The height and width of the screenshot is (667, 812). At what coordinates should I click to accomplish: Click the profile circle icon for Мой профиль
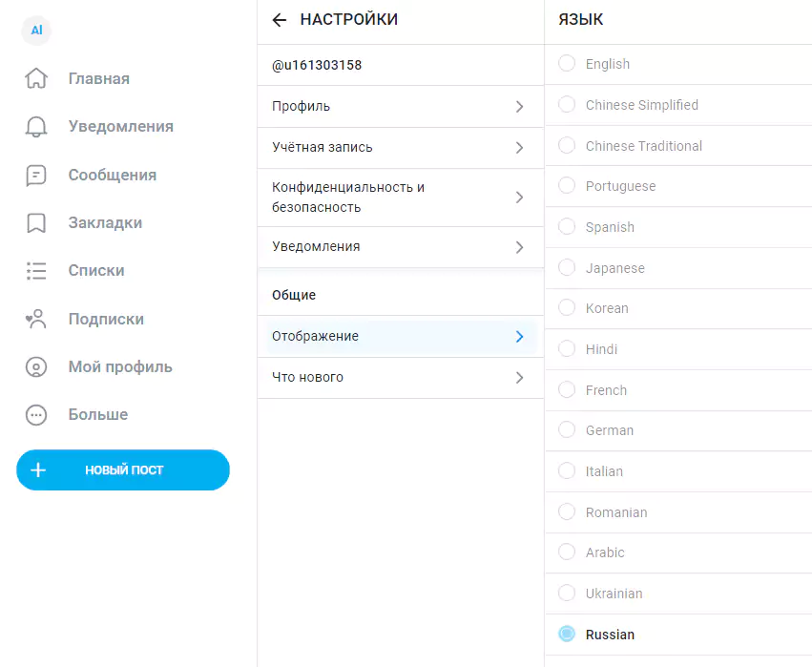click(36, 366)
